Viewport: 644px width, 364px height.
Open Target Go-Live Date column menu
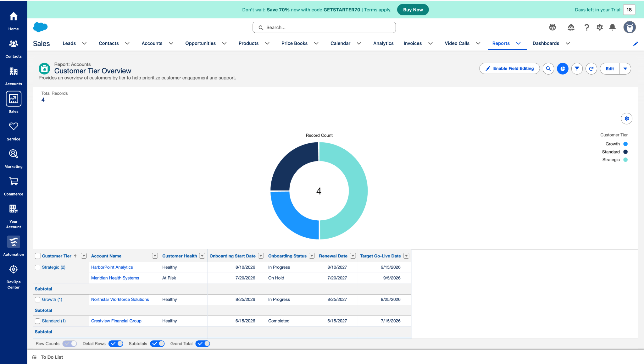[x=406, y=256]
